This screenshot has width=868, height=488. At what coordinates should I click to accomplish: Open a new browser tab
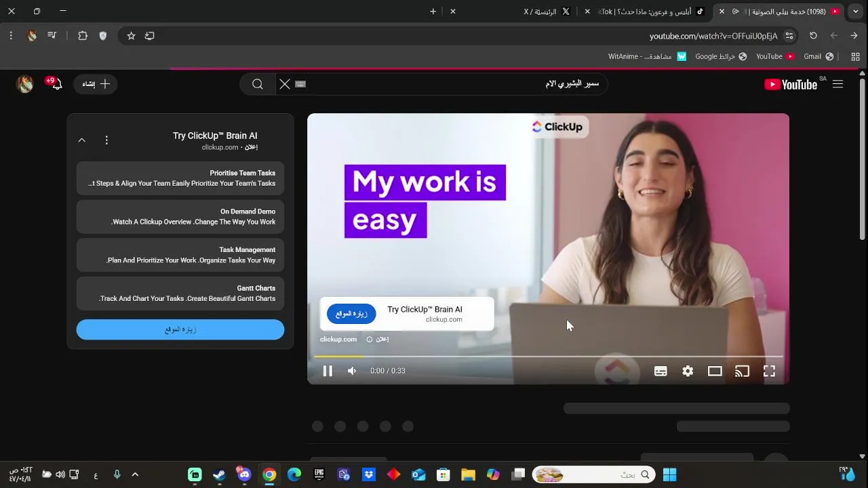433,12
